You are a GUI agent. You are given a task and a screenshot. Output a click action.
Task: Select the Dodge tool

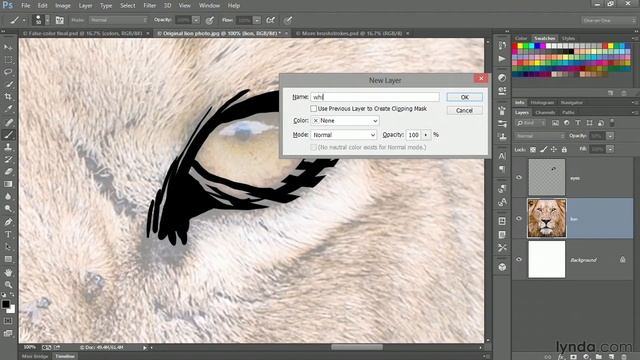click(8, 209)
